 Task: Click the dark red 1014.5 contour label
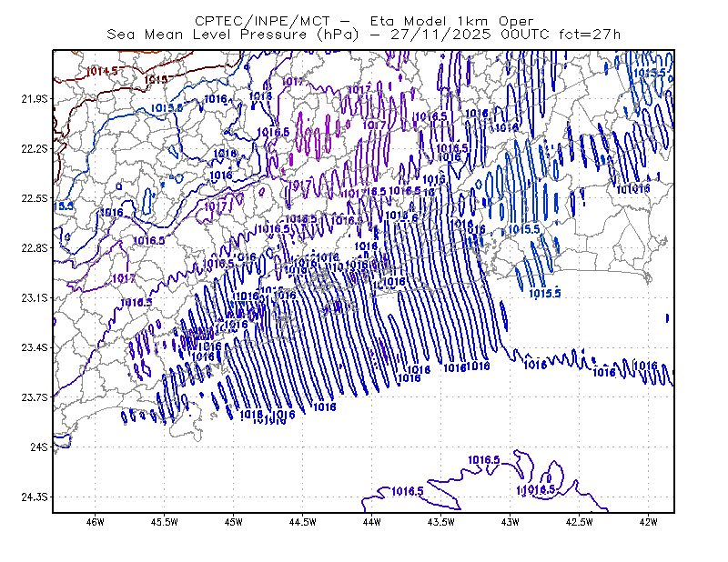[x=104, y=71]
